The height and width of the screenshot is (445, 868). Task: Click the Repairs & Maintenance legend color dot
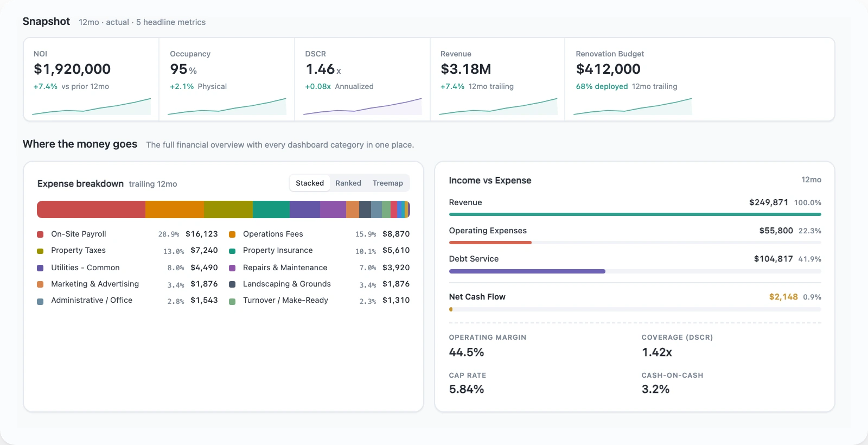[x=232, y=268]
